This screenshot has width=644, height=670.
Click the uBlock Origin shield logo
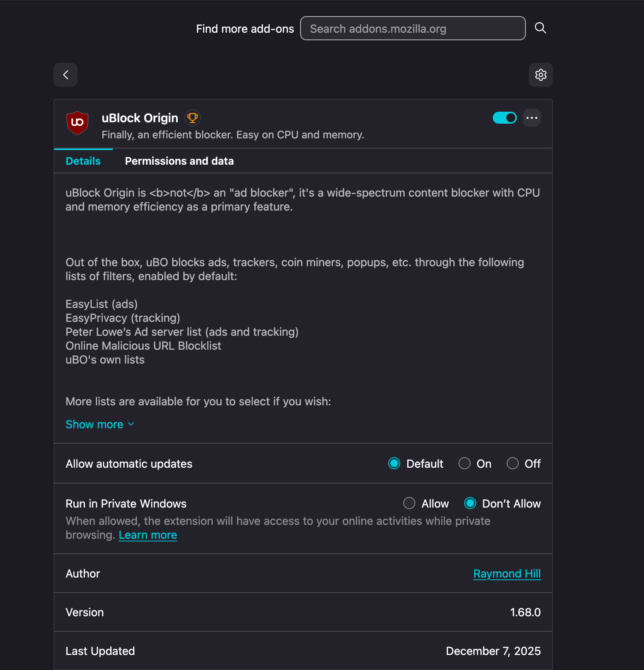coord(77,123)
